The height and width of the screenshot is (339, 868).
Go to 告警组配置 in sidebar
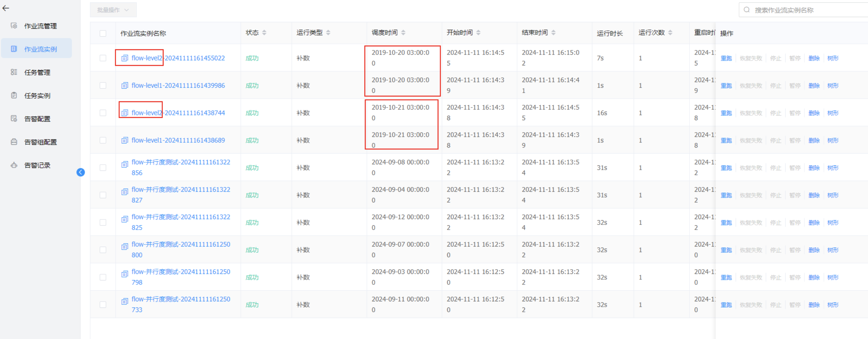[x=40, y=142]
